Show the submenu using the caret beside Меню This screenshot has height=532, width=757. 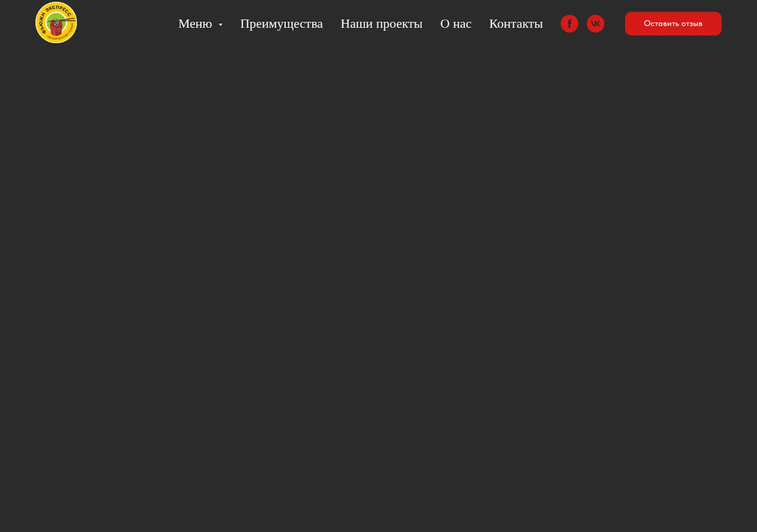220,25
